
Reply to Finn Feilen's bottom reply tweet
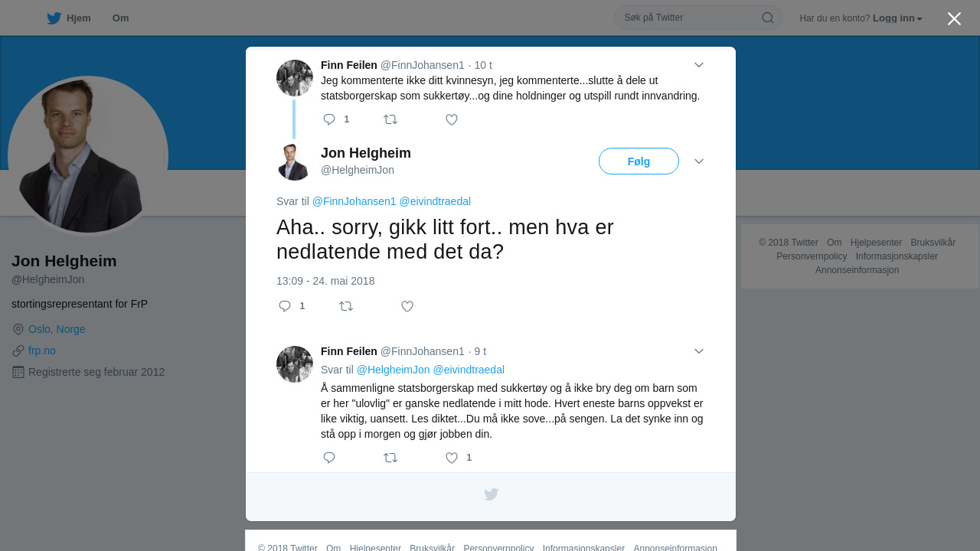[x=329, y=458]
